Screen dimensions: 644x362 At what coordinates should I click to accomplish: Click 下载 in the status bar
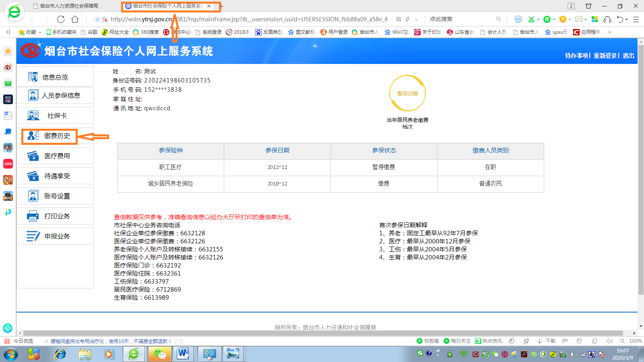click(x=547, y=341)
